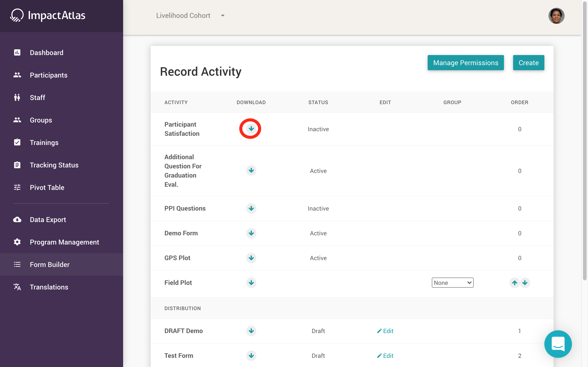Click the download arrow for DRAFT Demo
588x367 pixels.
click(x=251, y=331)
